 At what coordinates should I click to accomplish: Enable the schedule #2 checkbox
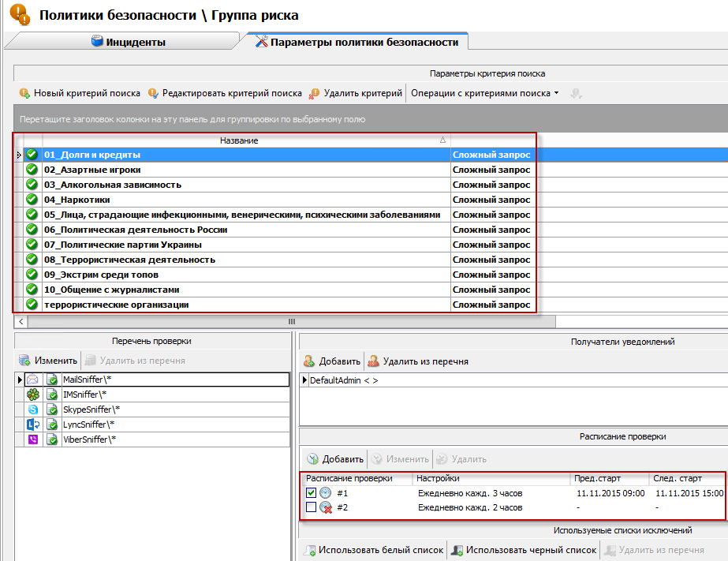click(x=311, y=507)
